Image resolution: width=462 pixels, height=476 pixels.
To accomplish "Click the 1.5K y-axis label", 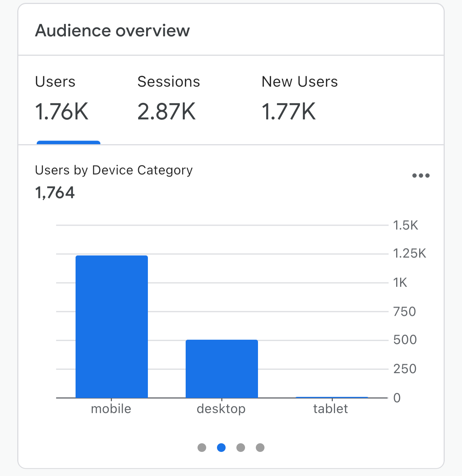I will coord(406,225).
